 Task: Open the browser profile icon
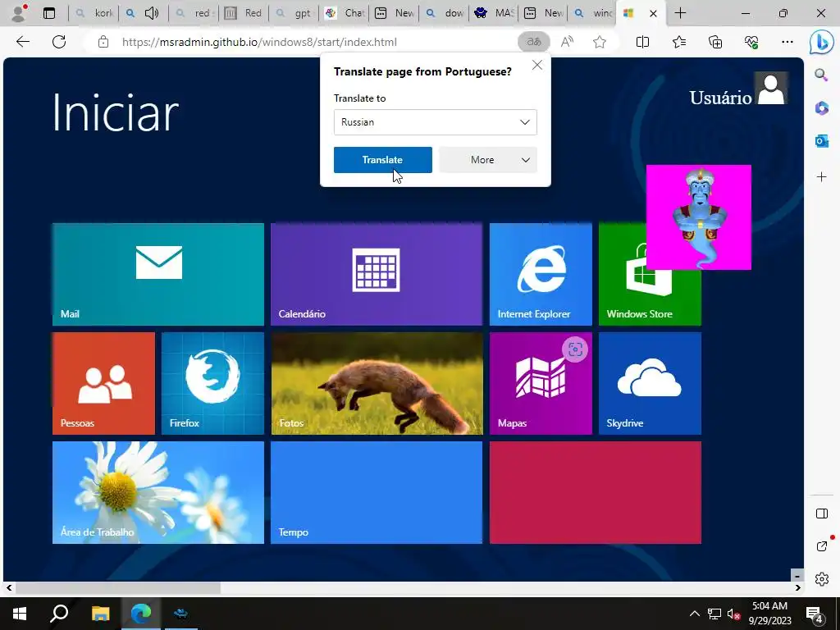coord(19,13)
